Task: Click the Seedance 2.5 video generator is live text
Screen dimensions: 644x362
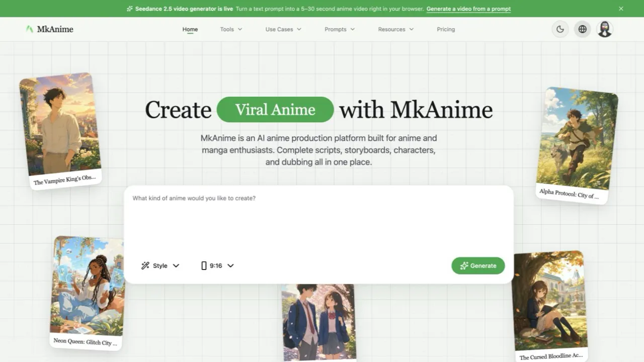Action: pos(184,9)
